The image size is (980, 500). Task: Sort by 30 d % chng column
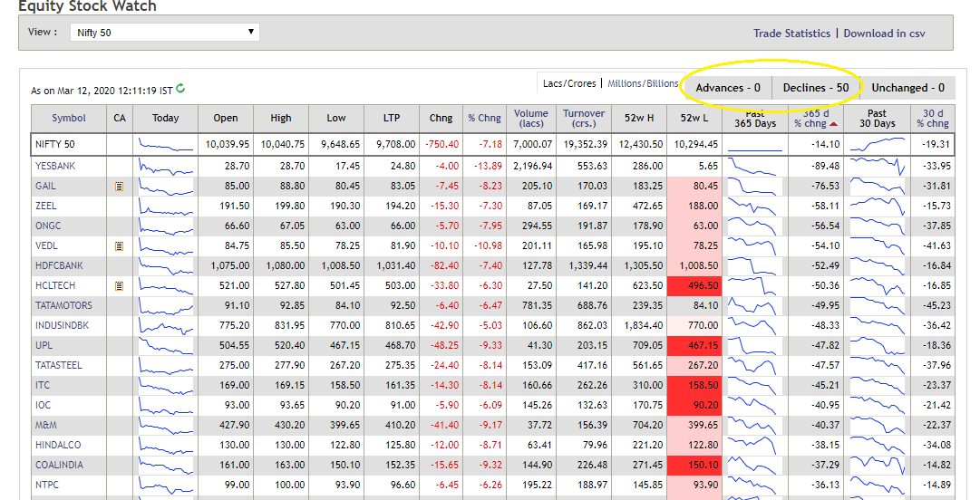pos(933,118)
